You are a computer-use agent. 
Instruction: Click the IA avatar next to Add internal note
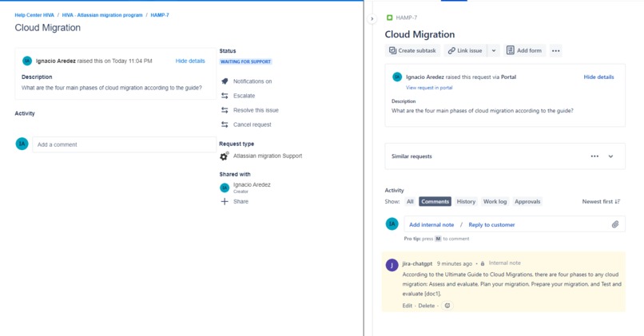click(x=392, y=223)
